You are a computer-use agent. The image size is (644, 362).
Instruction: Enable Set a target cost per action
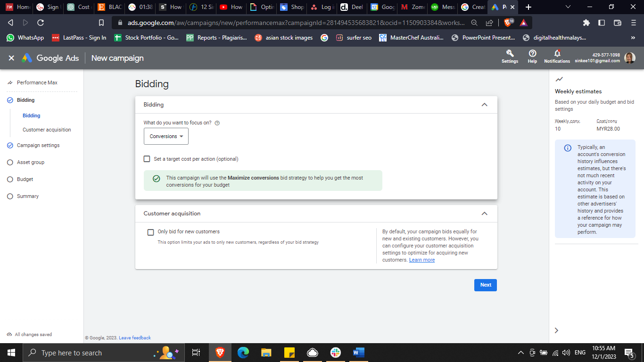[147, 159]
